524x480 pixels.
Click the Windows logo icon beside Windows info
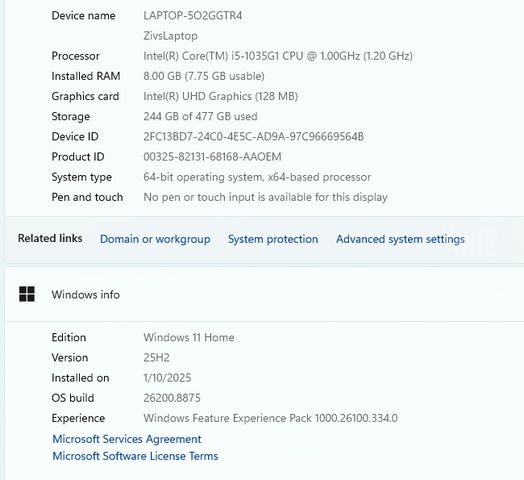point(27,294)
